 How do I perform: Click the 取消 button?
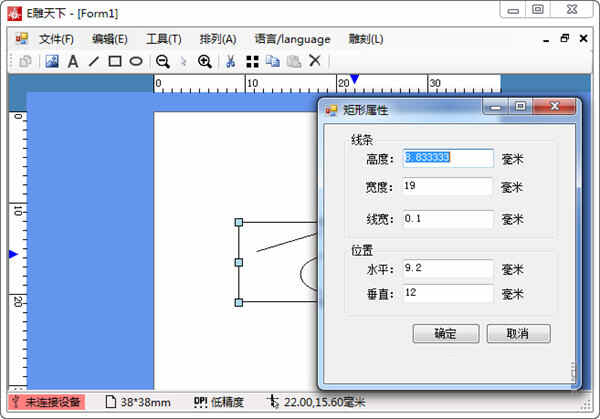click(518, 334)
